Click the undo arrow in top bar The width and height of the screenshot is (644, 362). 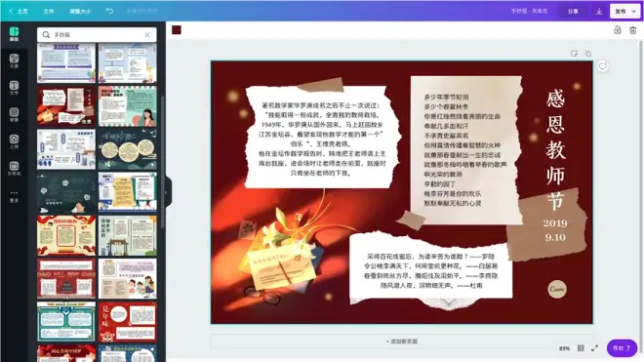(109, 11)
